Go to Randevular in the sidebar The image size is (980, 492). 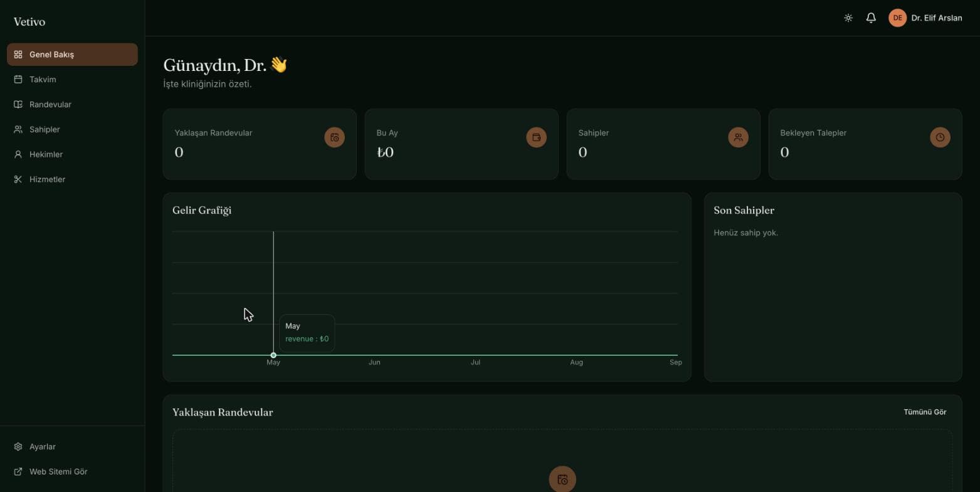point(72,105)
